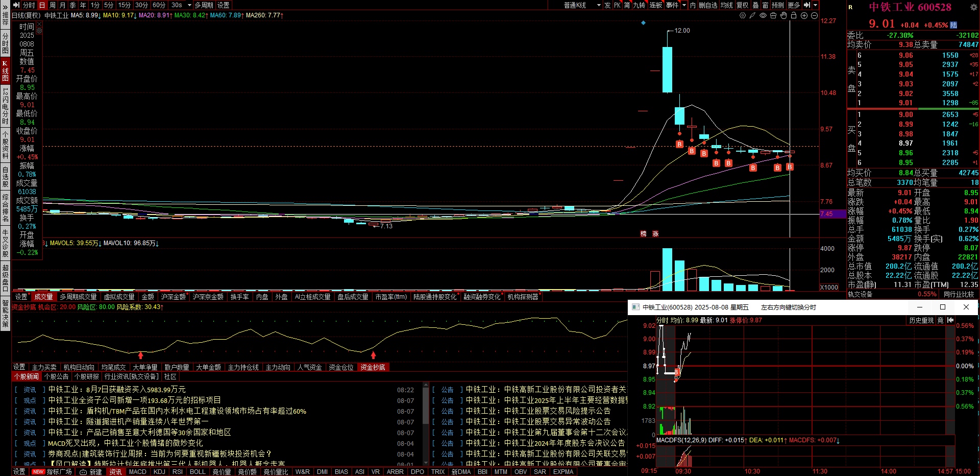Click the 涨 marker on the K-line chart
Image resolution: width=980 pixels, height=476 pixels.
(x=655, y=233)
